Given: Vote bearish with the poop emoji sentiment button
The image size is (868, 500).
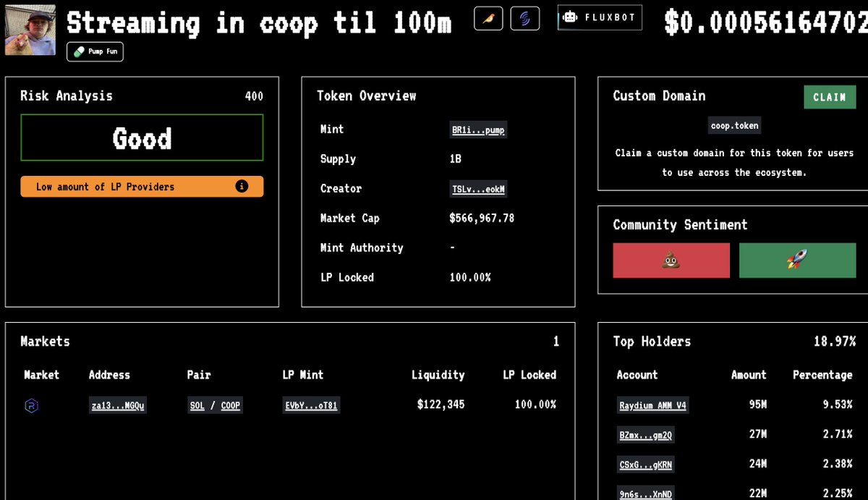Looking at the screenshot, I should click(671, 260).
